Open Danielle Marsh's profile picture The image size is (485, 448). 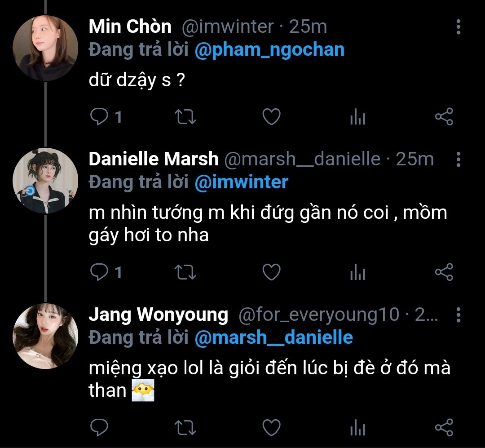point(45,181)
